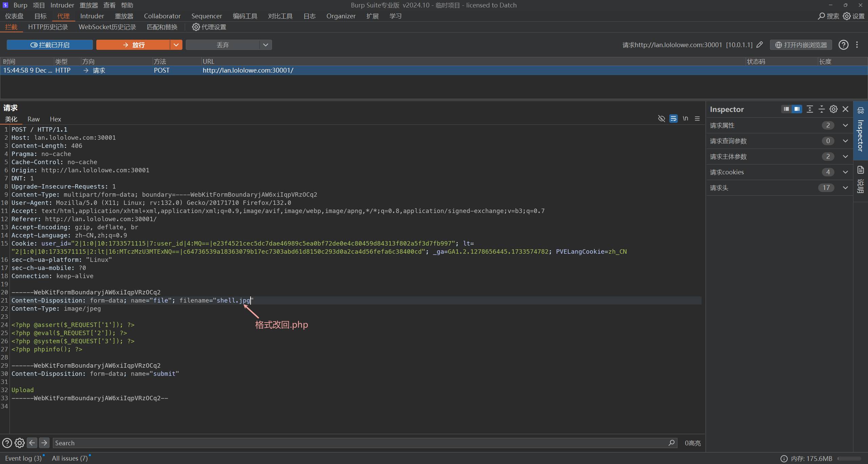Click the hide non-printable characters eye icon

[x=661, y=118]
